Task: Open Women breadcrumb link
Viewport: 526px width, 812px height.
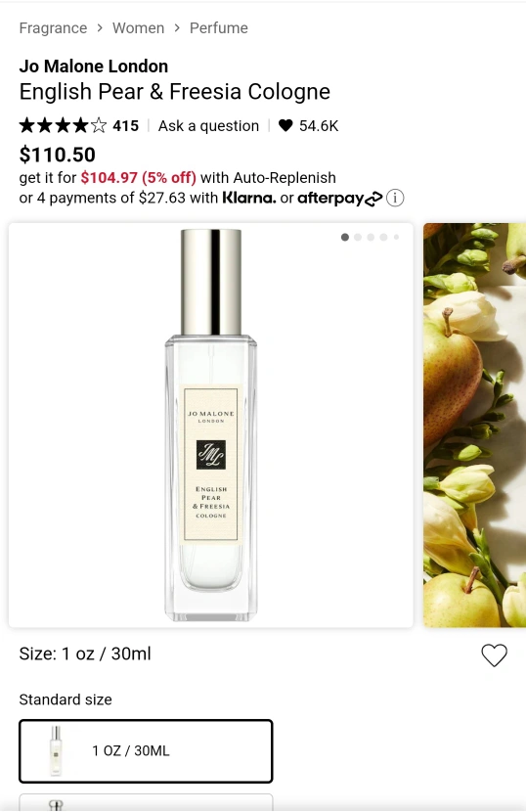Action: coord(138,28)
